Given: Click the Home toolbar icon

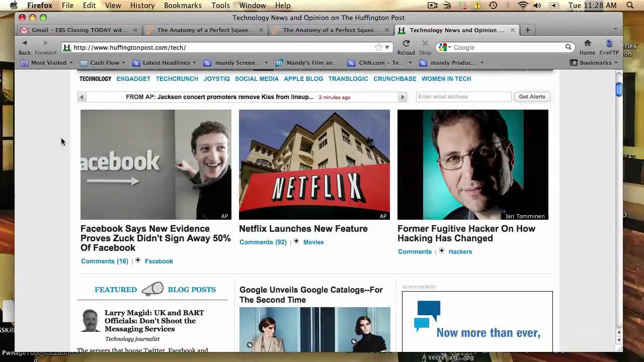Looking at the screenshot, I should coord(587,43).
